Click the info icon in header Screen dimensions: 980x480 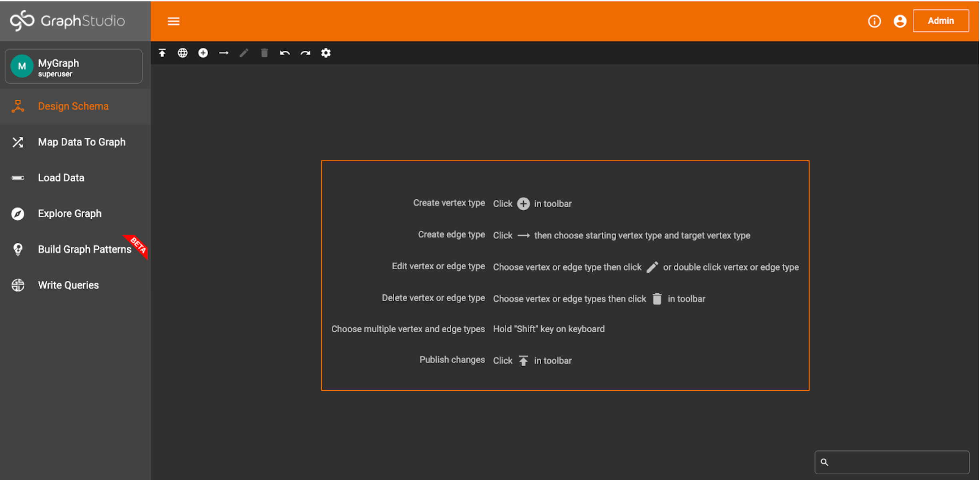[874, 21]
